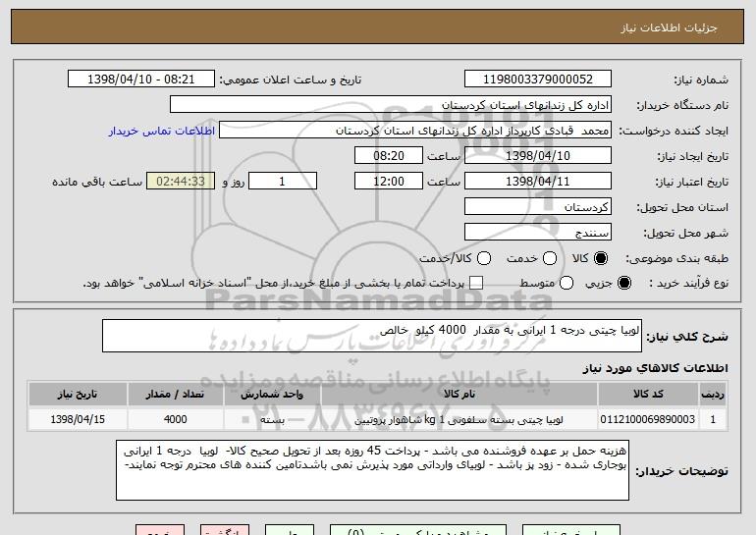Choose the کالا/خدمت radio option

[484, 258]
